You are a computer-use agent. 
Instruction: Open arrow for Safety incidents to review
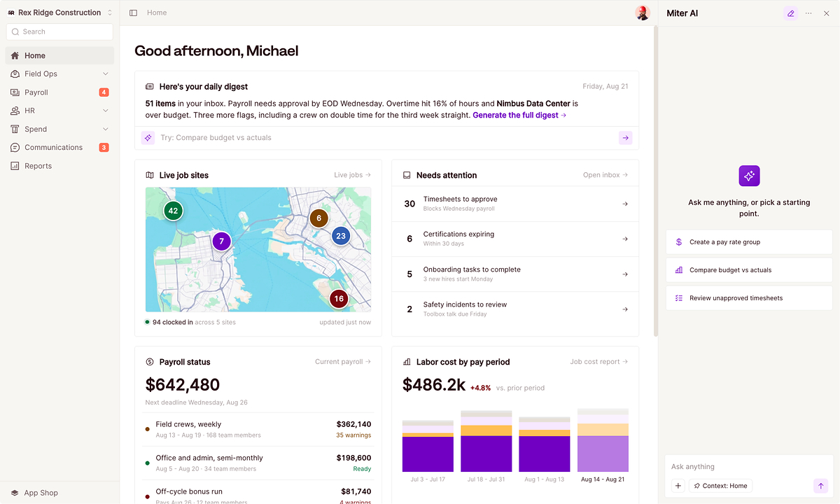tap(625, 309)
